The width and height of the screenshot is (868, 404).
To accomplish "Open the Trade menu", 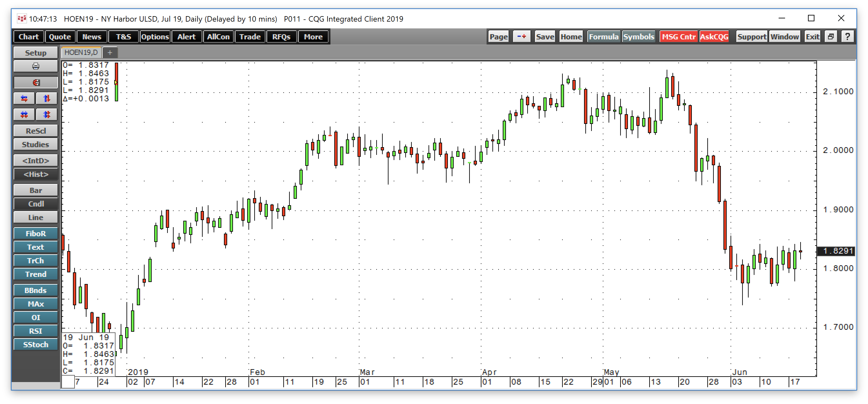I will coord(250,36).
